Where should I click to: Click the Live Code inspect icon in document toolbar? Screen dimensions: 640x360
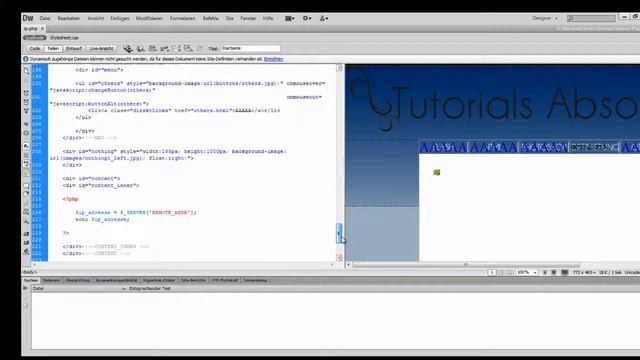click(x=128, y=49)
